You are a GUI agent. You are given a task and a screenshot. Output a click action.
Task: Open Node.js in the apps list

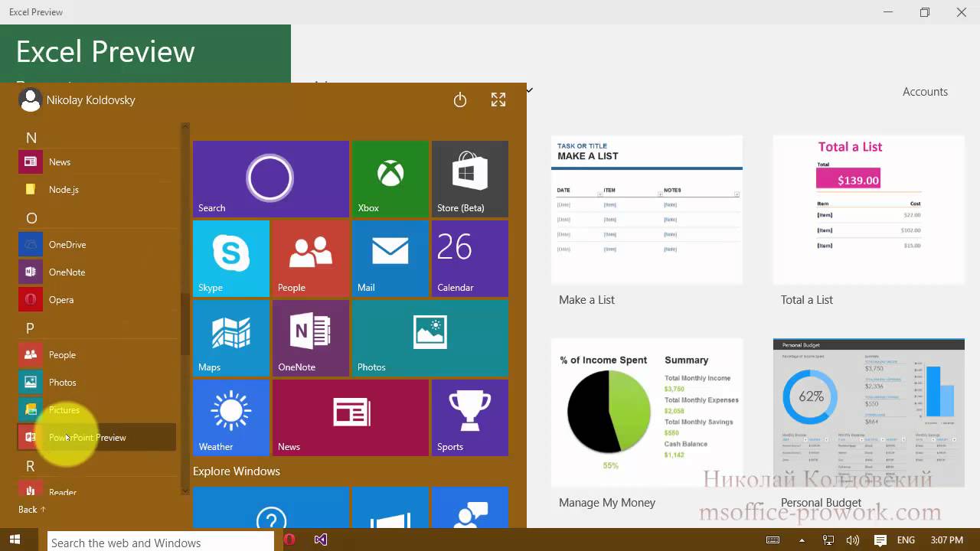coord(97,190)
